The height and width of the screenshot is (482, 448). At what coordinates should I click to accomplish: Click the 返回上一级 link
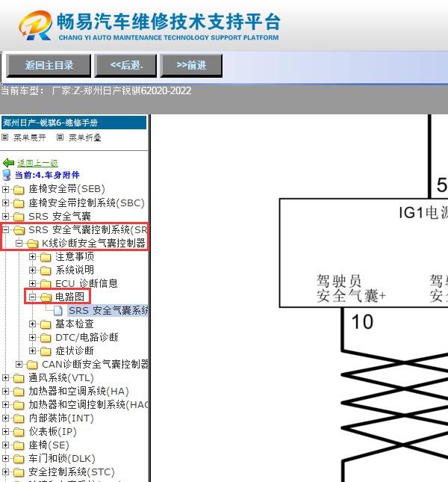click(x=37, y=163)
